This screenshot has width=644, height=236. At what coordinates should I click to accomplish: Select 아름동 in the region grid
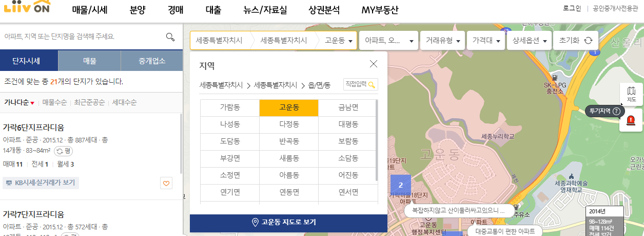[289, 175]
